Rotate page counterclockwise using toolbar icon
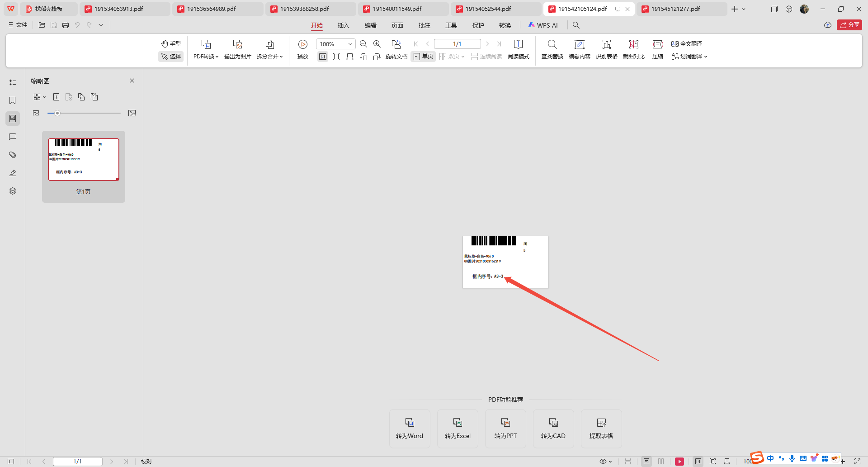The width and height of the screenshot is (868, 467). coord(363,57)
